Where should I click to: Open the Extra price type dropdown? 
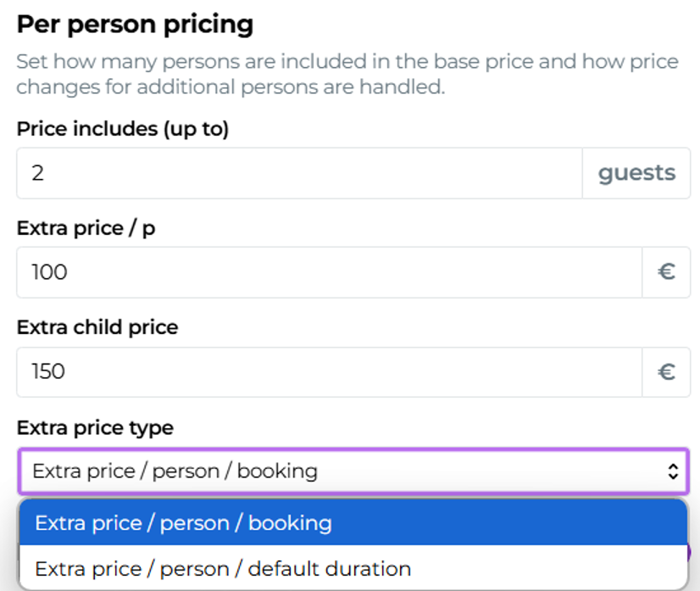[x=339, y=471]
